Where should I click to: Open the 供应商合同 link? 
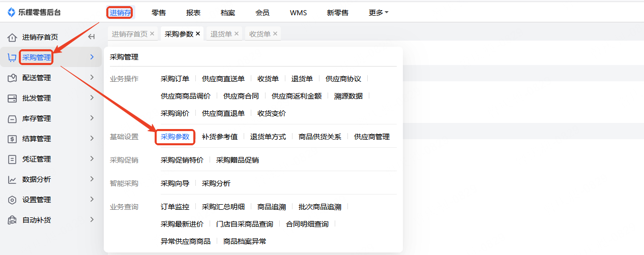click(x=241, y=96)
